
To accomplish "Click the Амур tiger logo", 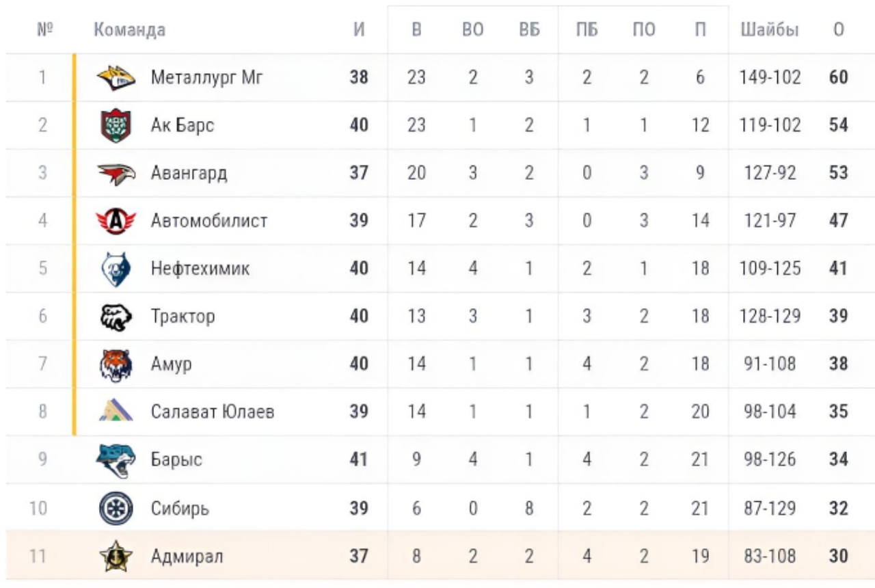I will pyautogui.click(x=116, y=364).
